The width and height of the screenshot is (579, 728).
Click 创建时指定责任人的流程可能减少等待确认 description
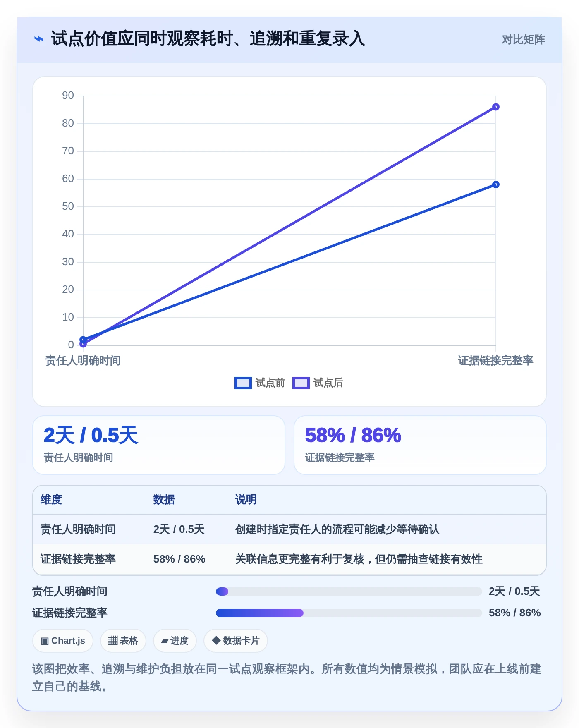337,529
